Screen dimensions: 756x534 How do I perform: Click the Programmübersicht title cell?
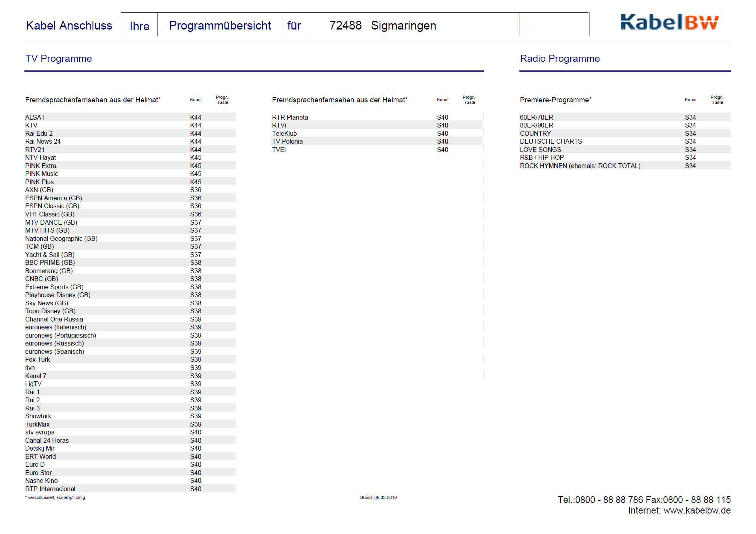220,26
